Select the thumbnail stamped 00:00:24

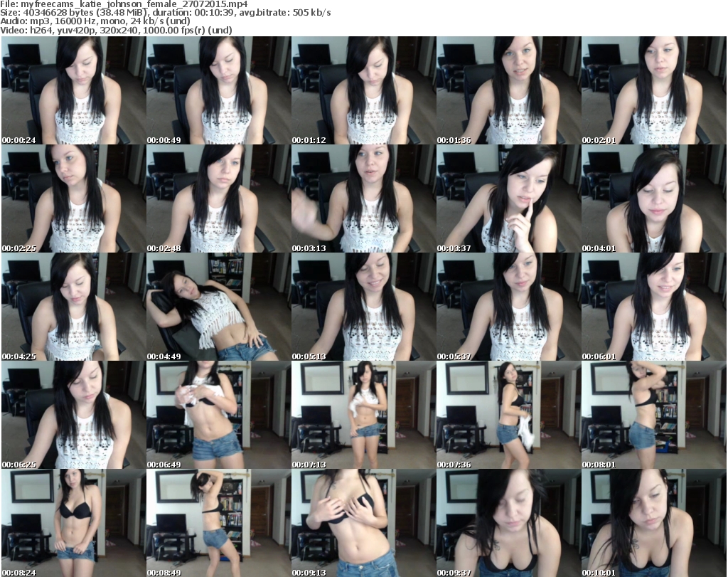coord(73,90)
